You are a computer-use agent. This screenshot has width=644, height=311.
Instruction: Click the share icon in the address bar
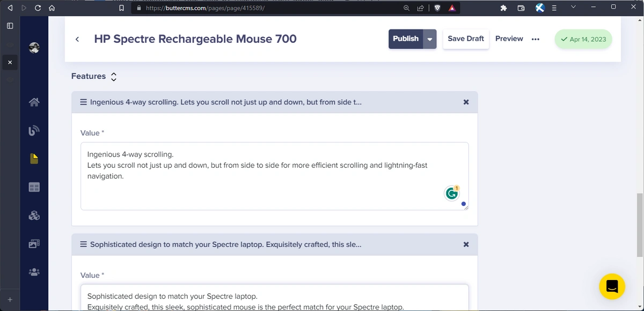420,8
